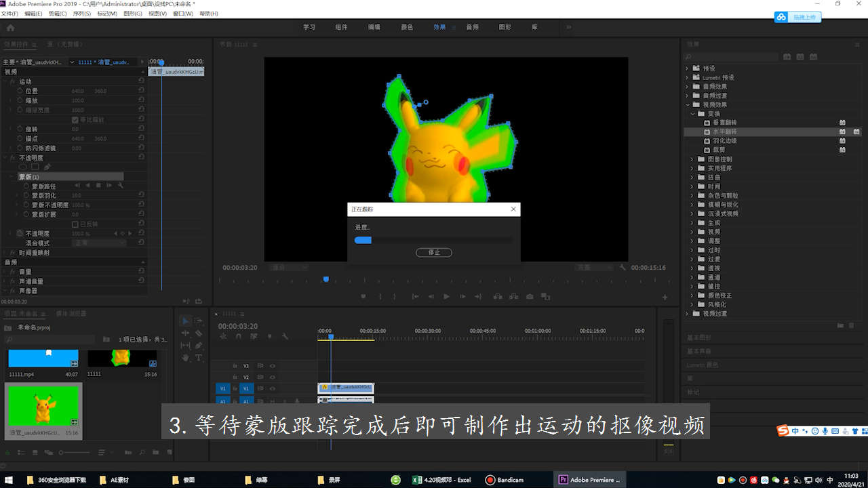Select the Track Select Forward tool
The height and width of the screenshot is (488, 868).
click(199, 321)
